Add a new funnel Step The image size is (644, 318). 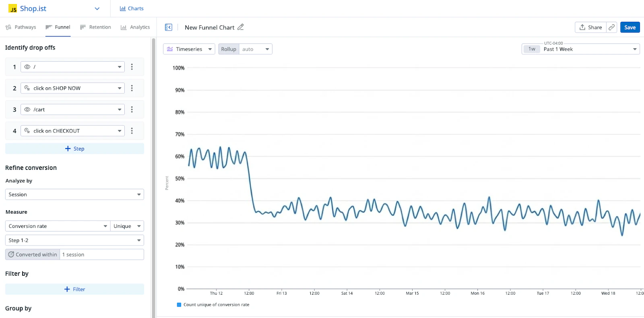pyautogui.click(x=74, y=149)
